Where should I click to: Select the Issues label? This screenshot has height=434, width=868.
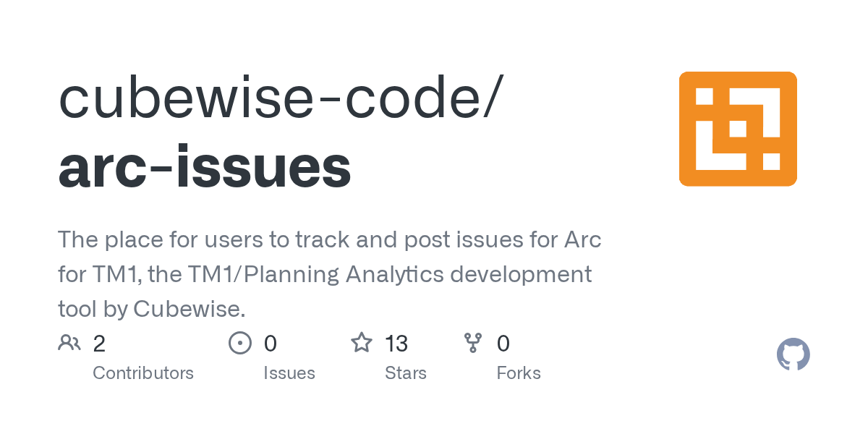click(289, 373)
